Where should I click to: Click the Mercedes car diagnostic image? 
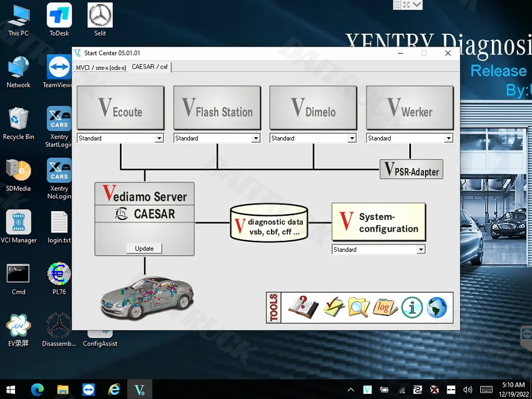pyautogui.click(x=147, y=297)
